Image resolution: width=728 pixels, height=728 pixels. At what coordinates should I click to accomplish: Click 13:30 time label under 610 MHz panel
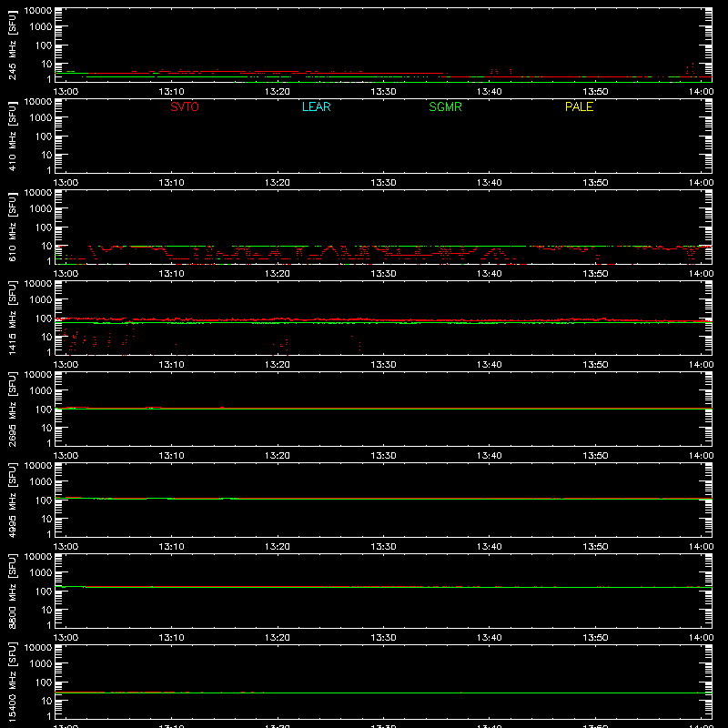(383, 274)
